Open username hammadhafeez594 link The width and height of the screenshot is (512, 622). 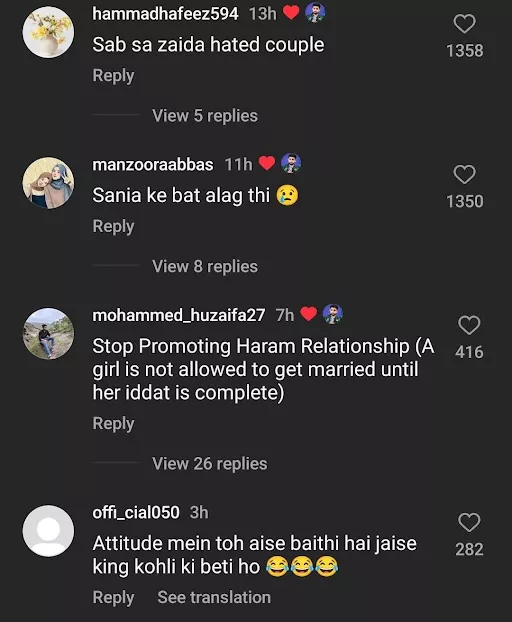coord(165,14)
